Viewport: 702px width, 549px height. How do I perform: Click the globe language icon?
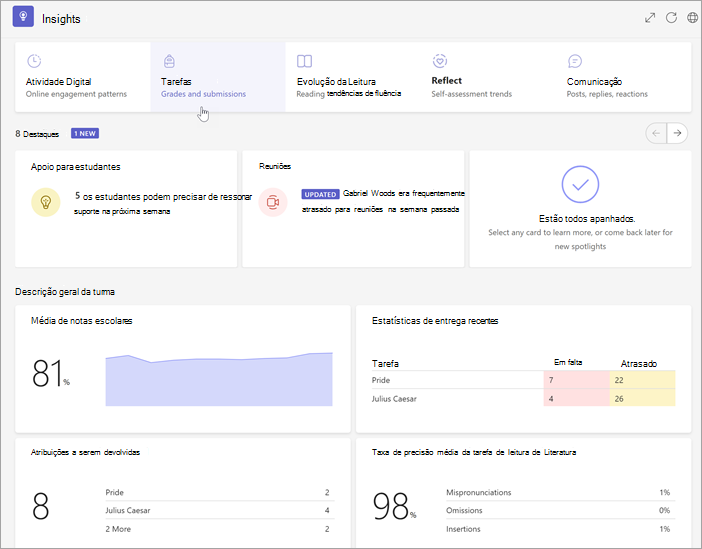[x=692, y=17]
